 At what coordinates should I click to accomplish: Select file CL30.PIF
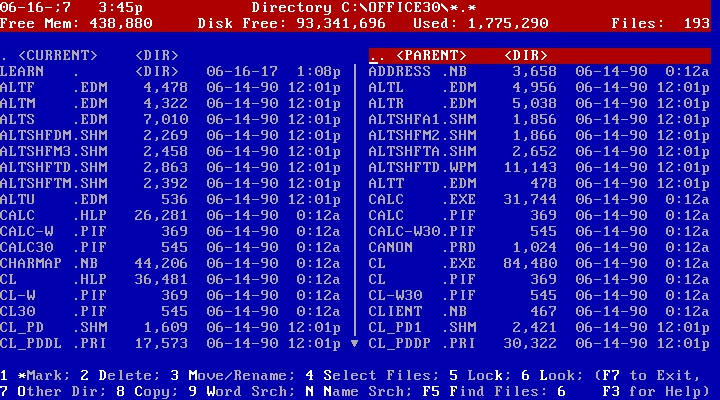point(171,312)
